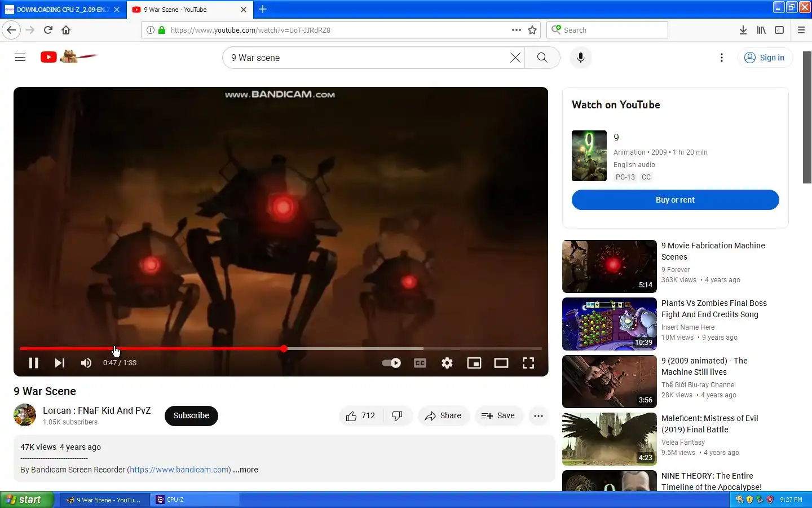This screenshot has height=508, width=812.
Task: Enable miniplayer mode
Action: 474,363
